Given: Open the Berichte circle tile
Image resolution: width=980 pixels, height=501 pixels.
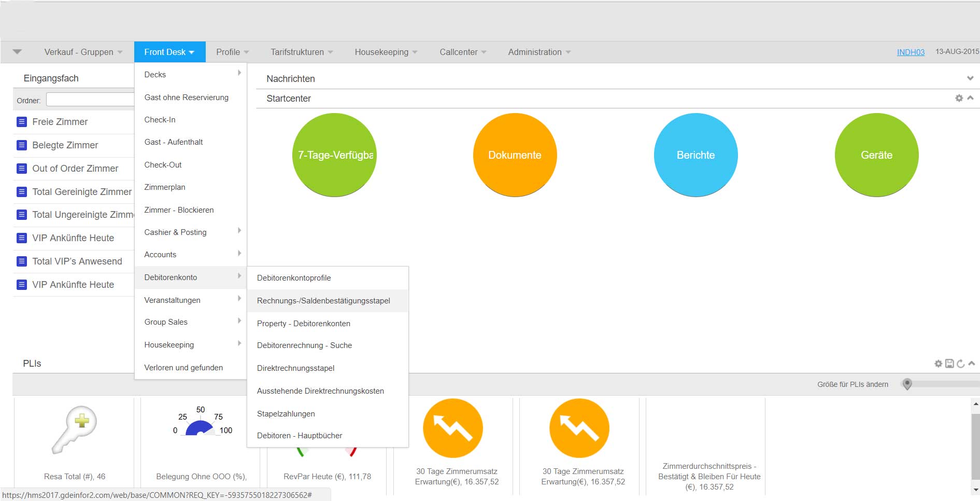Looking at the screenshot, I should coord(695,155).
